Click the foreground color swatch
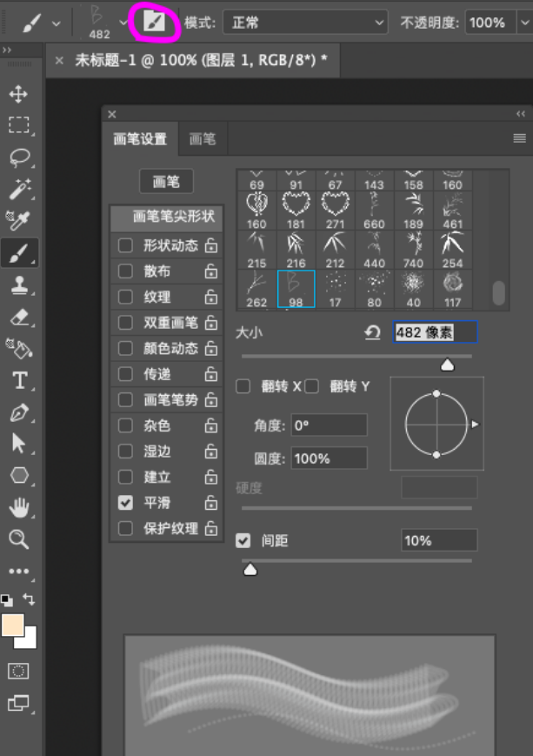The height and width of the screenshot is (756, 533). point(12,626)
